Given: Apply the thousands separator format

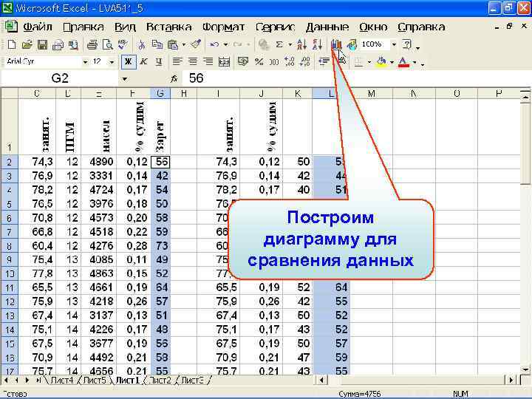Looking at the screenshot, I should coord(274,61).
